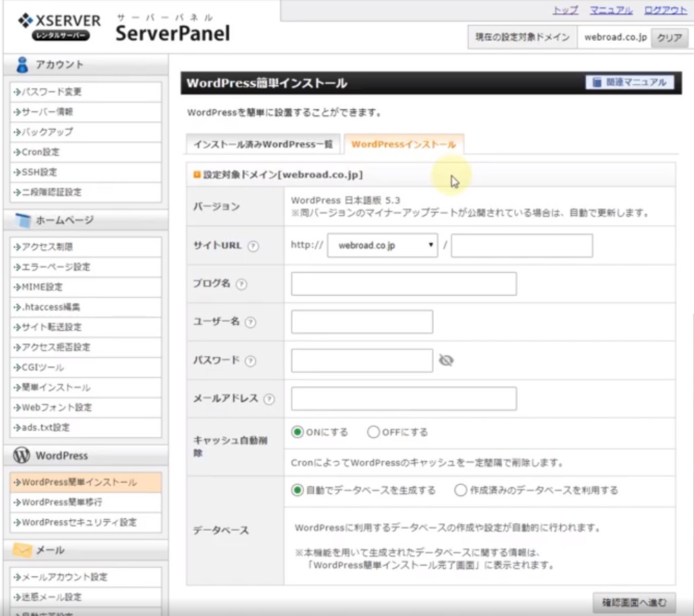Open SSH設定 in sidebar
Viewport: 694px width, 616px height.
(86, 172)
